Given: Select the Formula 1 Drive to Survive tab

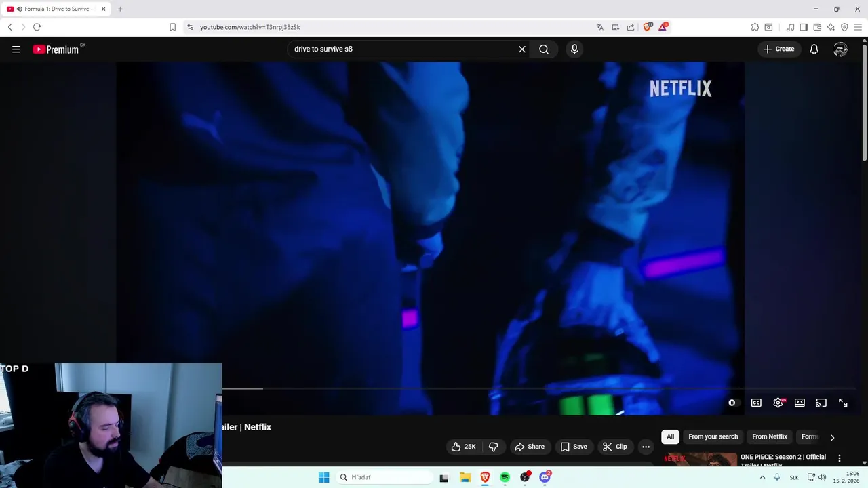Looking at the screenshot, I should pyautogui.click(x=54, y=9).
